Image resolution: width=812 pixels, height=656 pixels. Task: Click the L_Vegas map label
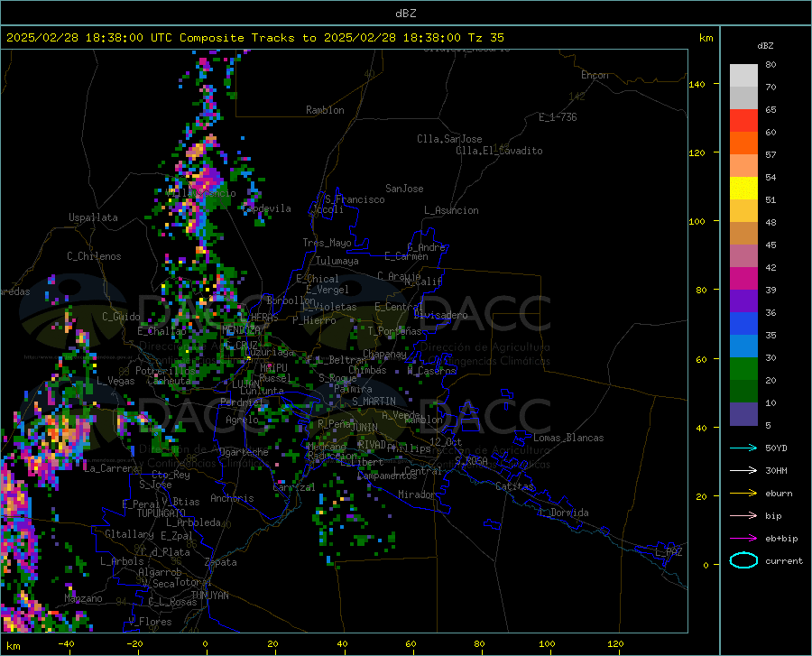click(115, 381)
